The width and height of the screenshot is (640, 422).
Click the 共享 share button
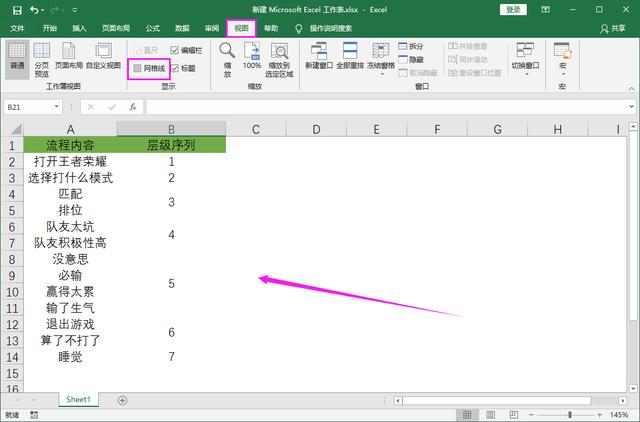(x=613, y=28)
